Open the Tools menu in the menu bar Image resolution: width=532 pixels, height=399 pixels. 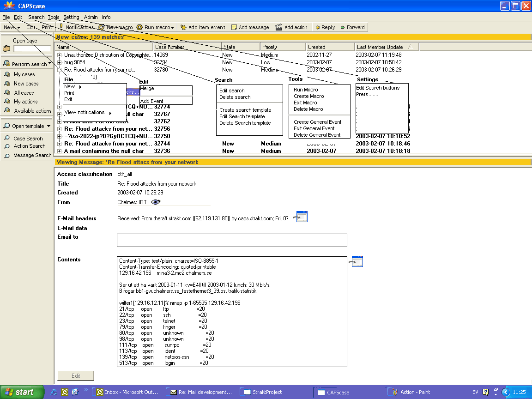pos(54,17)
